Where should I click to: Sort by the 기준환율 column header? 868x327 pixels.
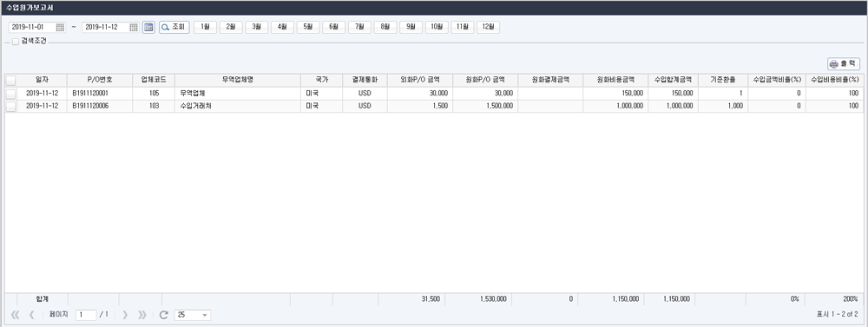[x=722, y=80]
